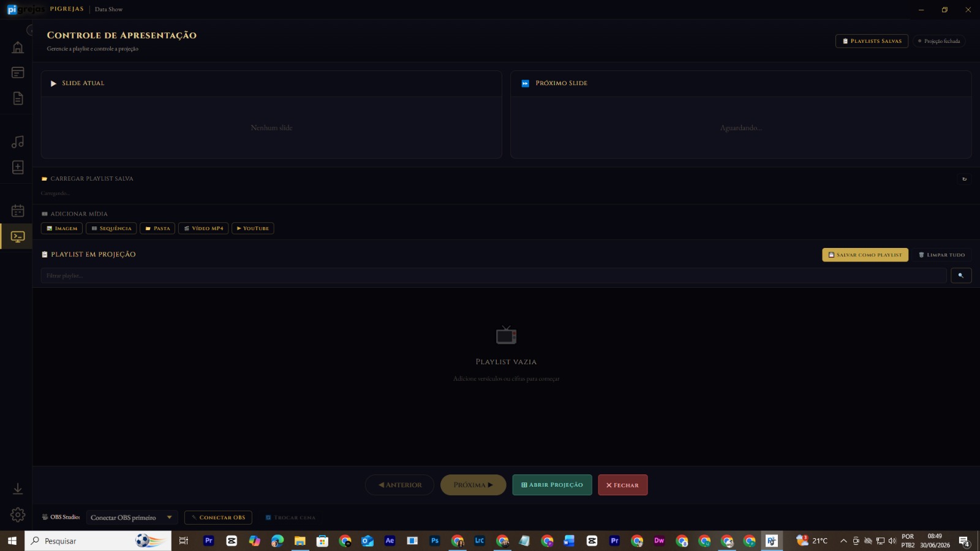Screen dimensions: 980x551
Task: Click Abrir Projeção
Action: (x=552, y=485)
